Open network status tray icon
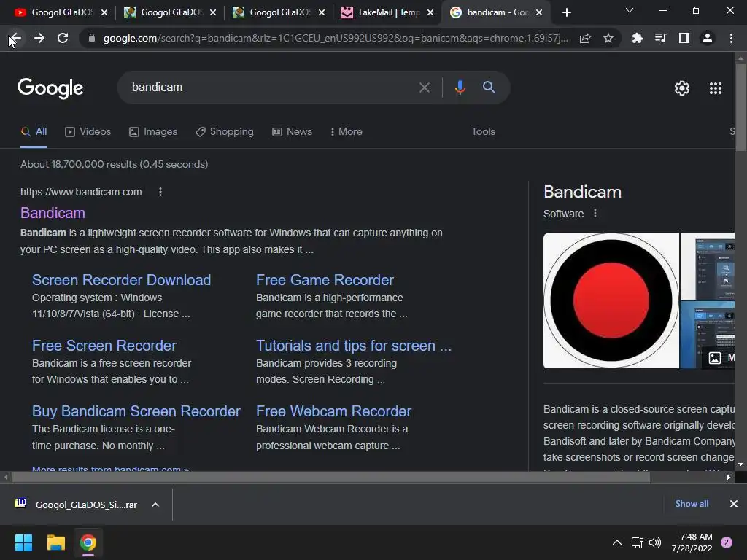Screen dimensions: 747x560 (x=637, y=542)
